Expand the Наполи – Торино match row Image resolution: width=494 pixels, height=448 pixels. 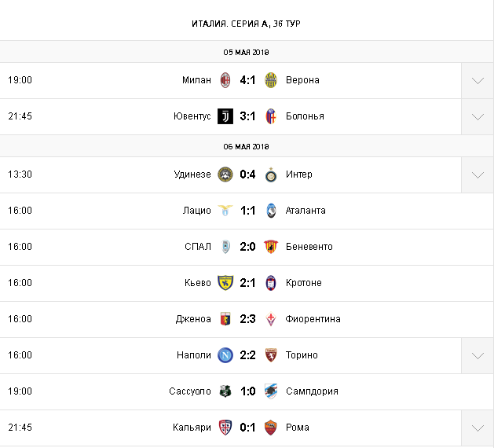click(x=478, y=355)
